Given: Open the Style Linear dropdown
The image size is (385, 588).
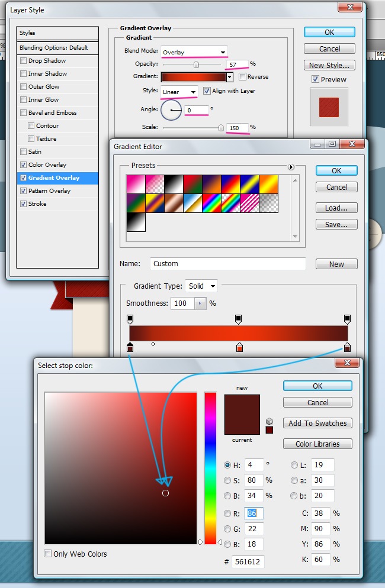Looking at the screenshot, I should pos(179,92).
